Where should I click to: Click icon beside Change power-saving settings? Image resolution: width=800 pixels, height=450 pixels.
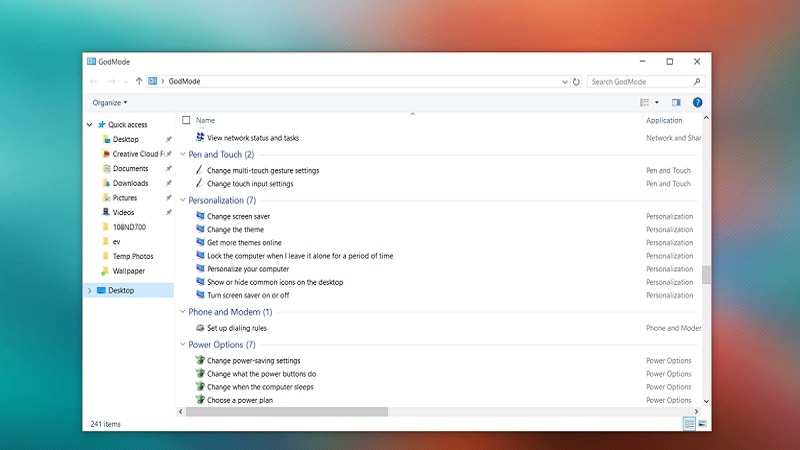pyautogui.click(x=200, y=360)
